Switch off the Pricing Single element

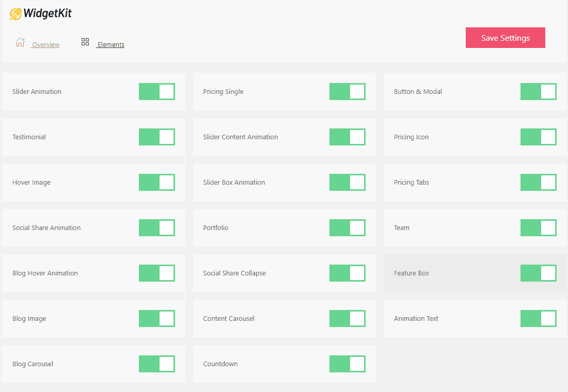pyautogui.click(x=348, y=92)
